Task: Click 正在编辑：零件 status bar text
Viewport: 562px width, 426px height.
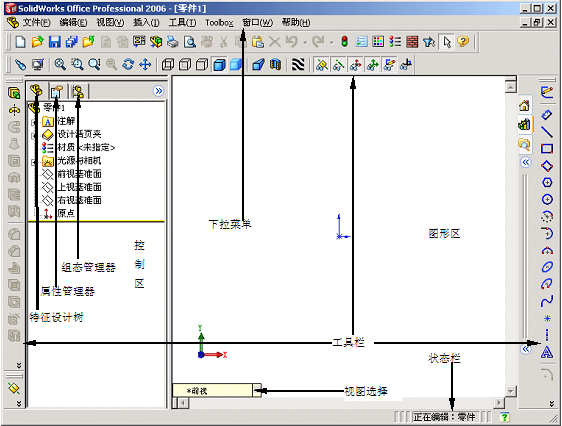Action: click(x=444, y=417)
